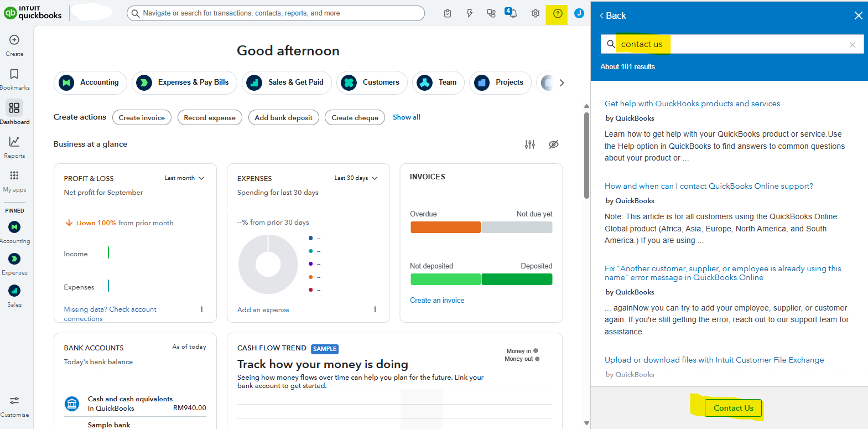Image resolution: width=868 pixels, height=429 pixels.
Task: Click the customize widgets sliders icon
Action: [529, 144]
